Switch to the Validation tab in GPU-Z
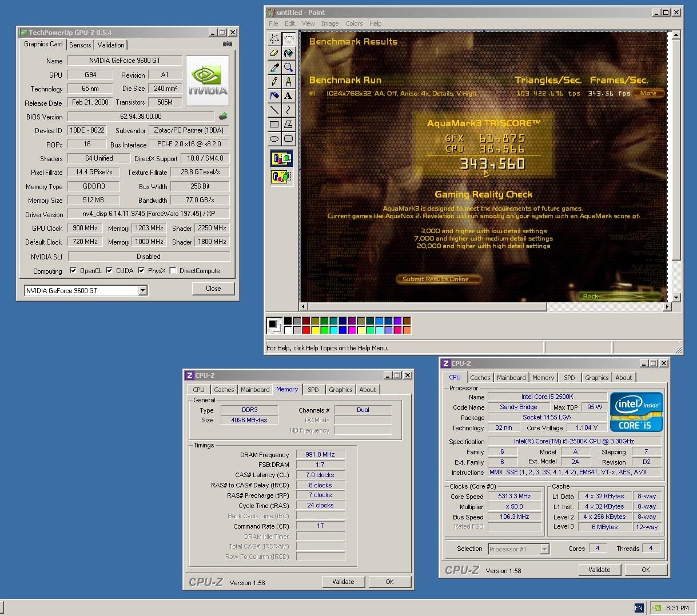697x616 pixels. [111, 45]
